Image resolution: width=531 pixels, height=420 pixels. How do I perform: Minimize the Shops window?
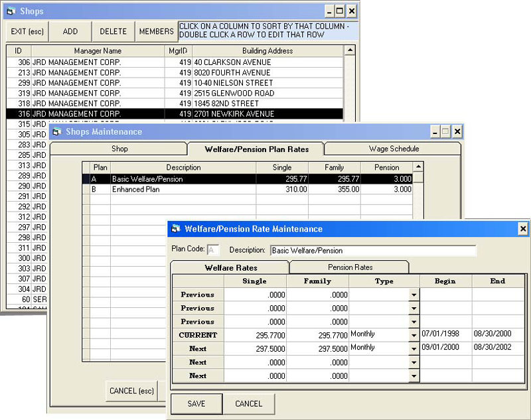click(x=329, y=11)
